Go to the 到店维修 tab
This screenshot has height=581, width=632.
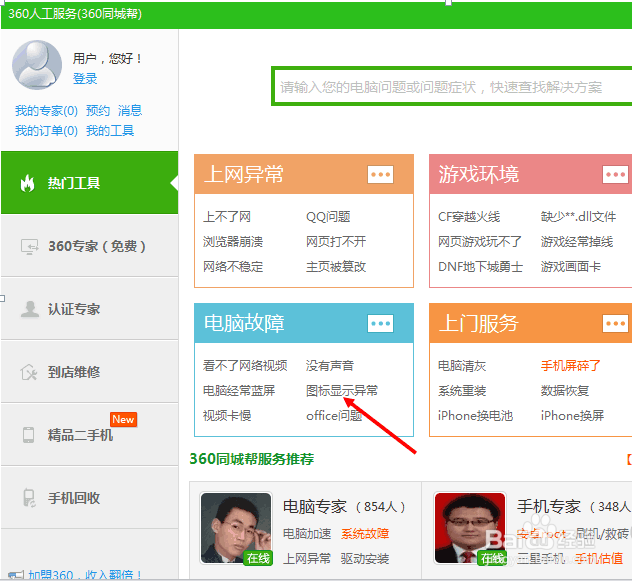[89, 372]
